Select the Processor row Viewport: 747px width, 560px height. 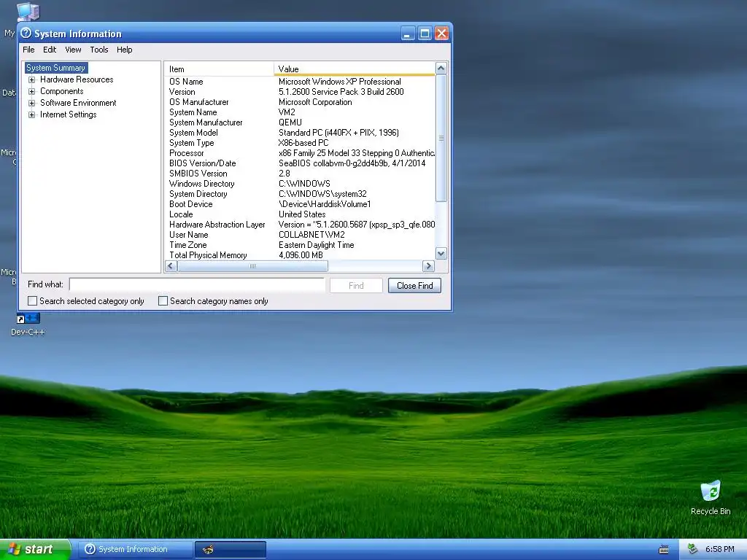click(300, 153)
